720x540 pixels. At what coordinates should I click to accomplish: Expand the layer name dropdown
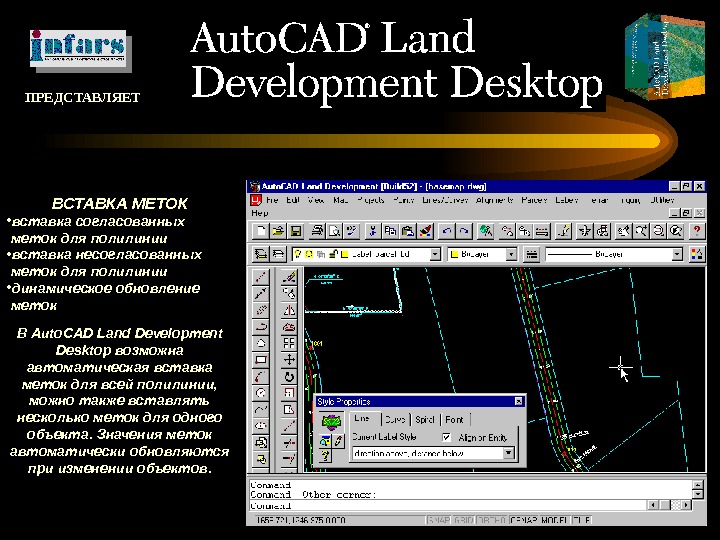[434, 254]
